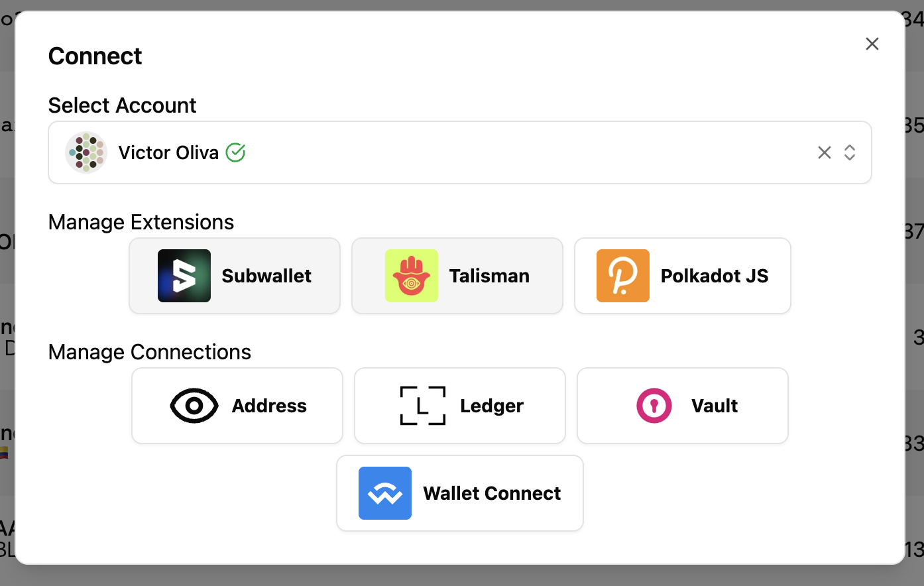Click the Ledger bracket icon
Viewport: 924px width, 586px height.
[423, 406]
